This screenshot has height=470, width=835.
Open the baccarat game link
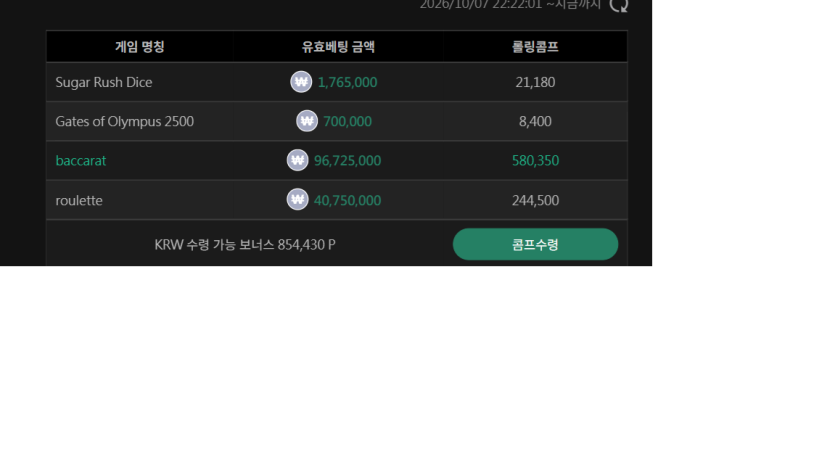[81, 161]
